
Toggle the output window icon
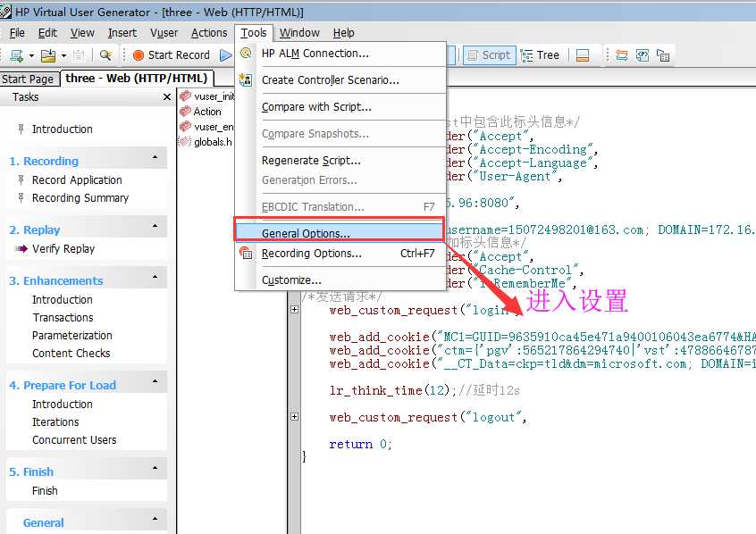click(x=583, y=55)
